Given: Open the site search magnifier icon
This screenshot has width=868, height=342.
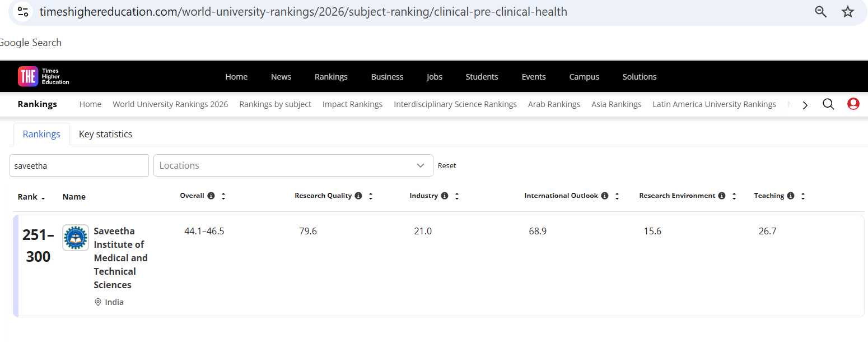Looking at the screenshot, I should [828, 104].
